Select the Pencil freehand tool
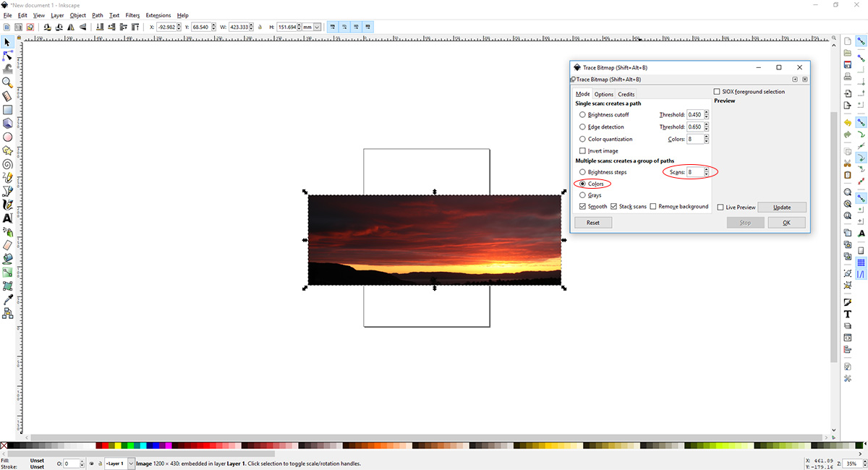868x470 pixels. (7, 177)
